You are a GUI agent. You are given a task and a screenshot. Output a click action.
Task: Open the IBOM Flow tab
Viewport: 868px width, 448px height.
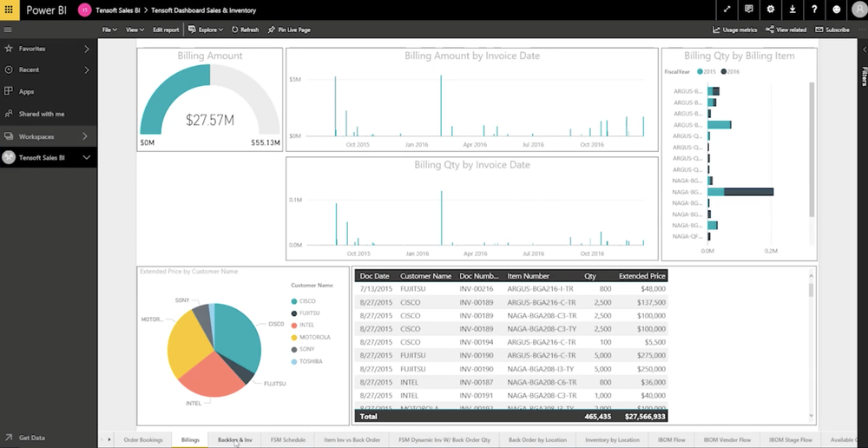tap(672, 439)
